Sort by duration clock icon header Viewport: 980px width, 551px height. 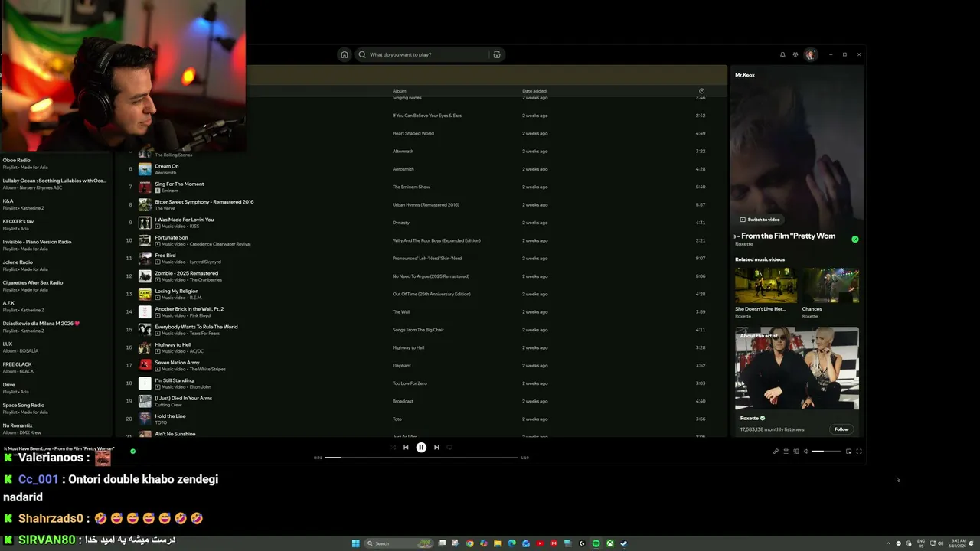click(x=701, y=91)
